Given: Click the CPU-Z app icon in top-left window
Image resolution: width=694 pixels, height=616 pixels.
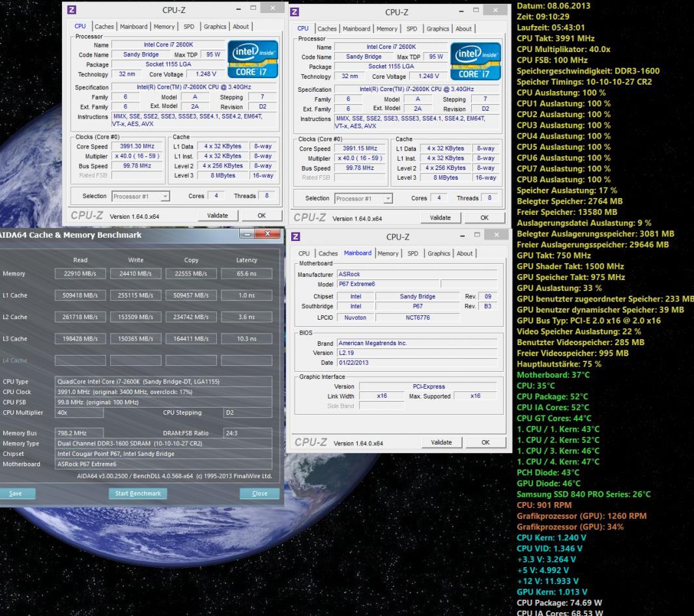Looking at the screenshot, I should point(72,9).
